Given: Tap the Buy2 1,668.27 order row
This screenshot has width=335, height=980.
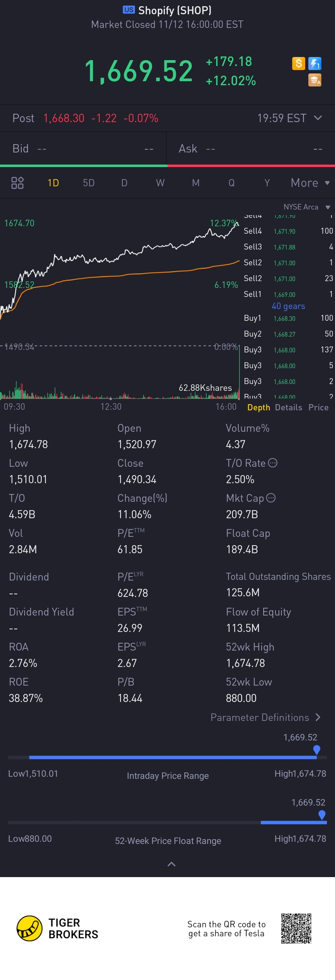Looking at the screenshot, I should click(x=288, y=334).
